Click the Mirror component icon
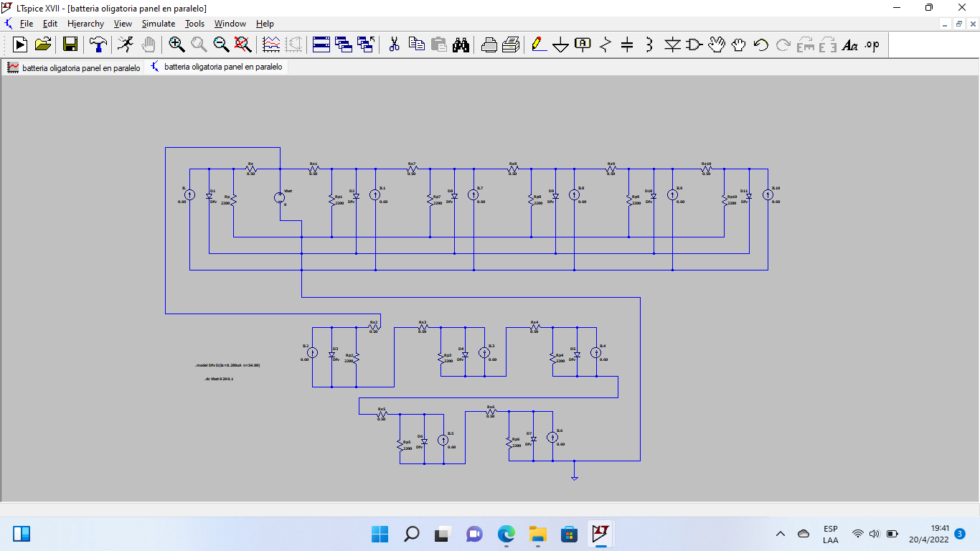The image size is (980, 551). click(828, 44)
